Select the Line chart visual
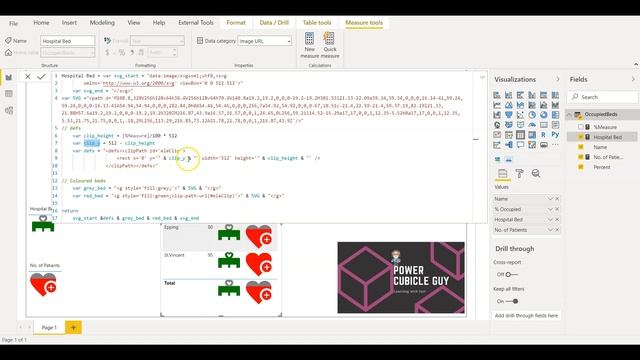 click(497, 105)
